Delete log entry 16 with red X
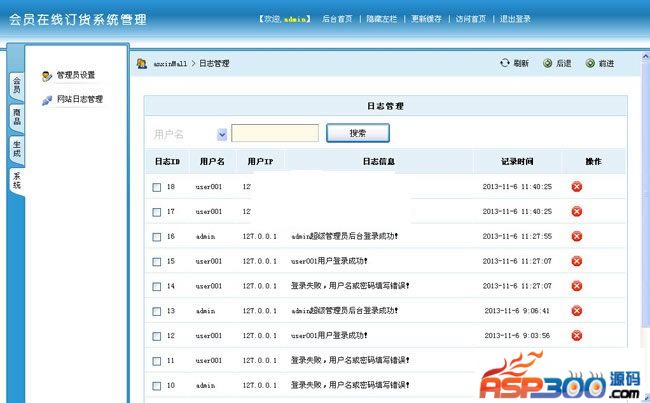Viewport: 650px width, 403px height. (x=576, y=236)
